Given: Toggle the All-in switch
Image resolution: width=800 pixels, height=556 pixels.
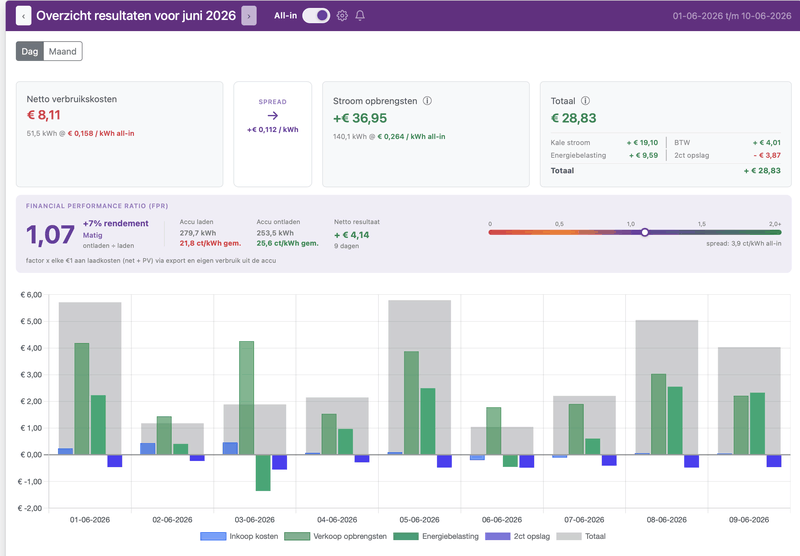Looking at the screenshot, I should (316, 16).
